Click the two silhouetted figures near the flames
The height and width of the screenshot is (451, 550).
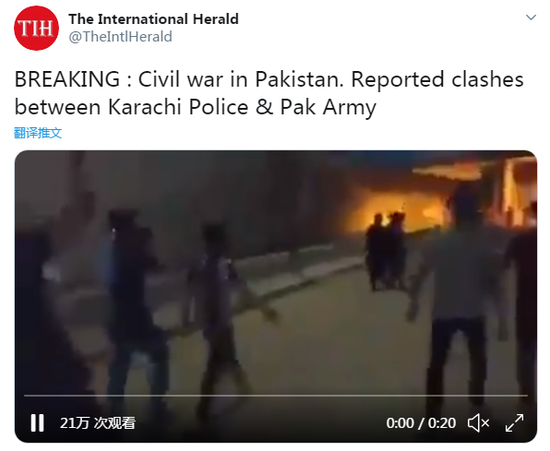point(385,251)
